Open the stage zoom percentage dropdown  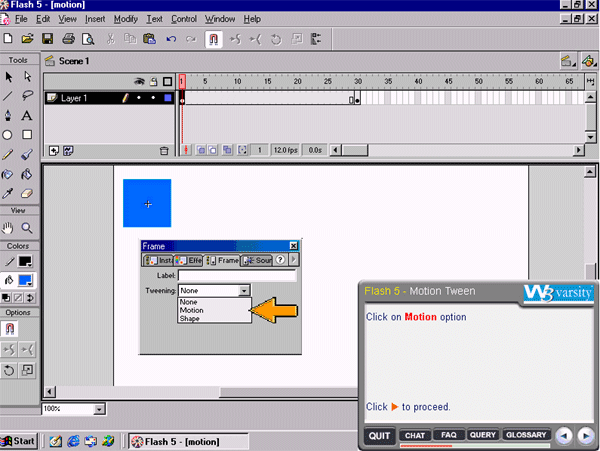[x=98, y=409]
